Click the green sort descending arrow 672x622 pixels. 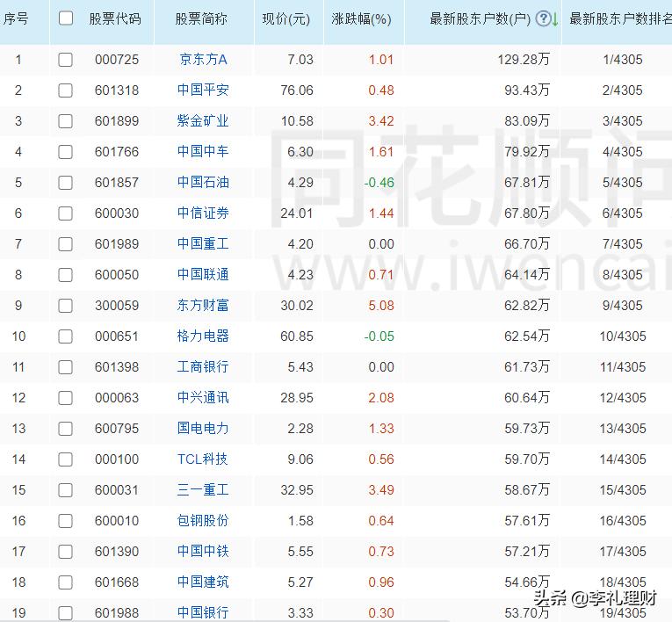[555, 18]
